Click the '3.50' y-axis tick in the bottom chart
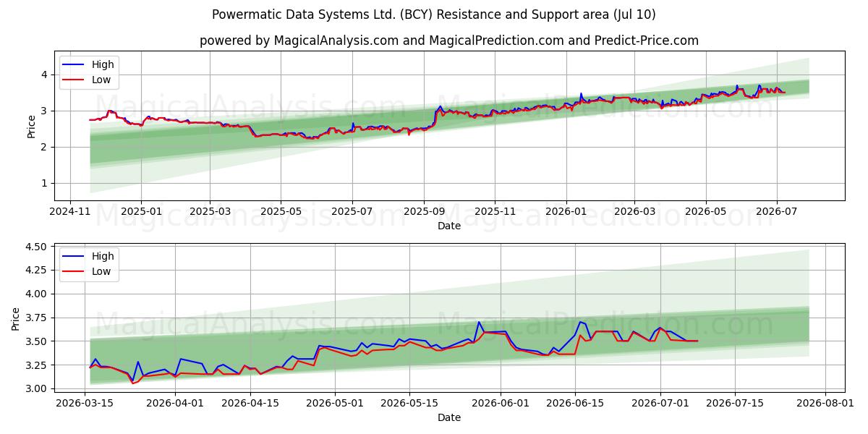This screenshot has width=868, height=434. click(37, 341)
